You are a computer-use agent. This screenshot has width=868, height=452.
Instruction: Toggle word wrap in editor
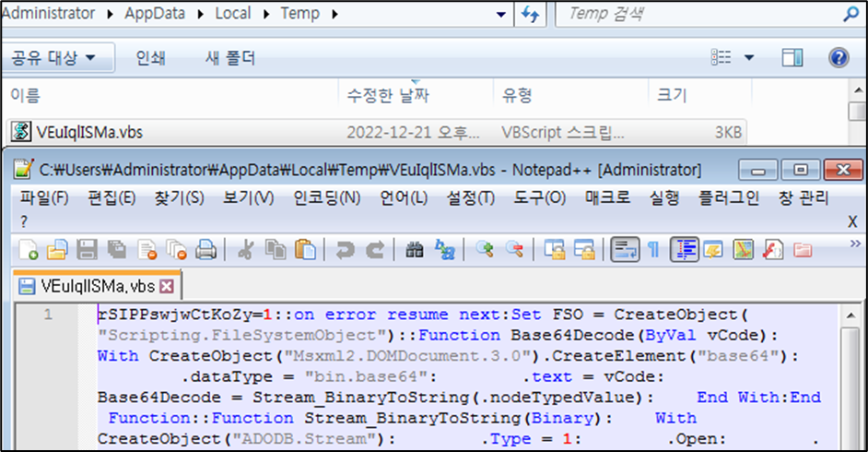(625, 250)
